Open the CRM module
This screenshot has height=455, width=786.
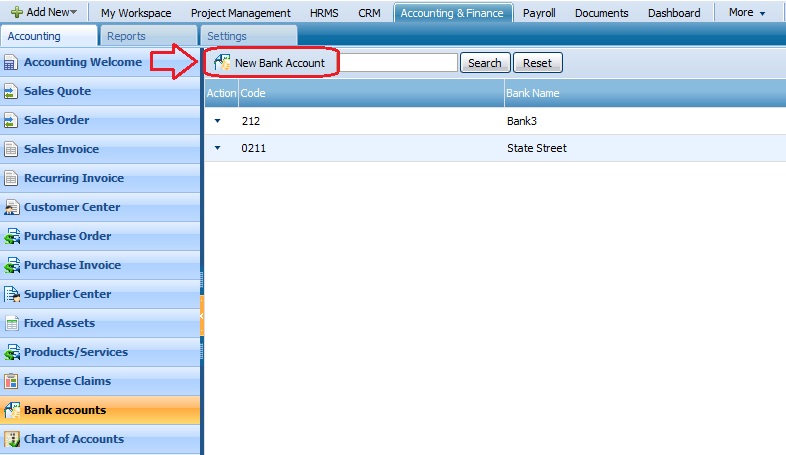point(369,13)
